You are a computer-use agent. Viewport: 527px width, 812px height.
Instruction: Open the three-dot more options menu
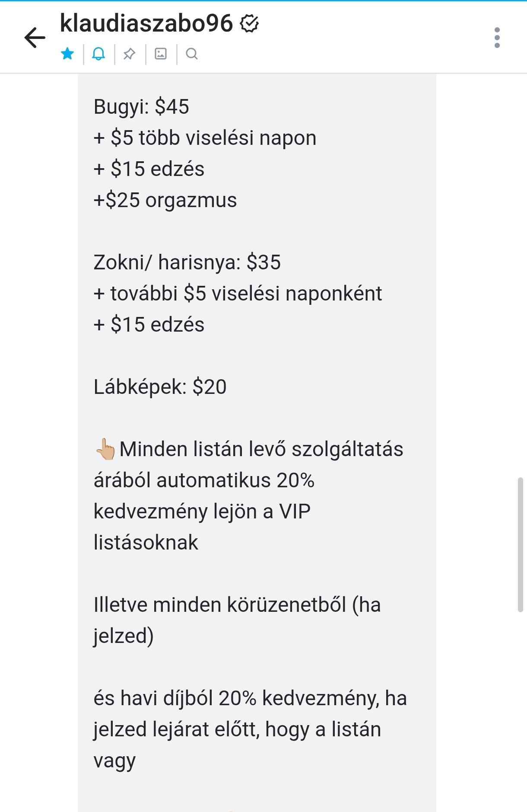point(497,38)
